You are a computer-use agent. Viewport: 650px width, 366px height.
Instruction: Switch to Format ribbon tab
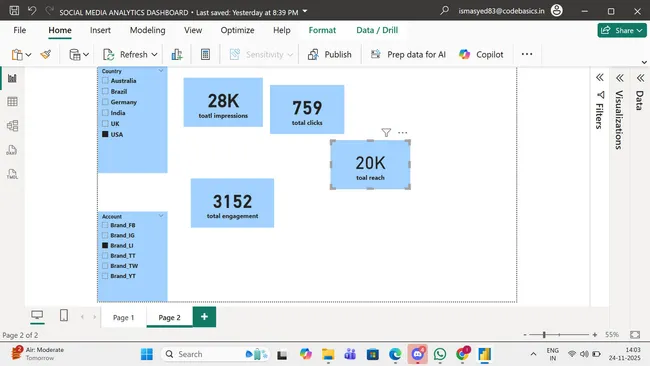pos(322,30)
